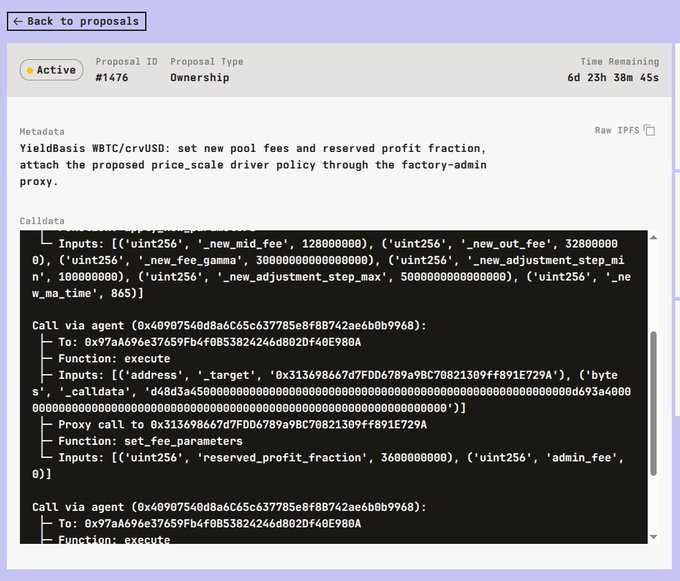680x581 pixels.
Task: Select the Ownership proposal type value
Action: coord(199,78)
